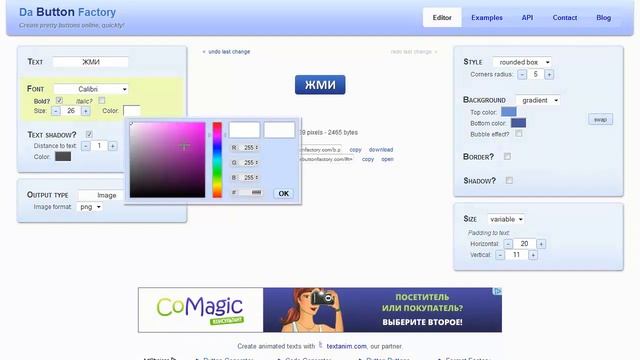The height and width of the screenshot is (360, 640).
Task: Increase font size with plus button
Action: tap(85, 111)
